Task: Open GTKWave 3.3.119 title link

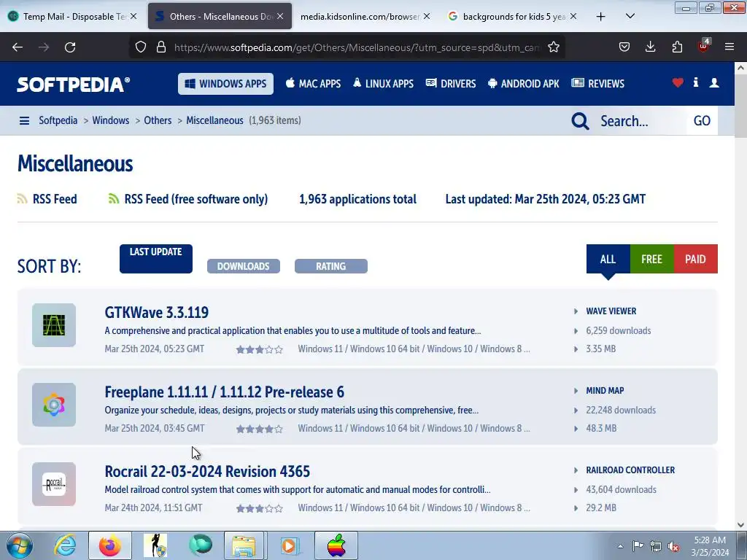Action: click(x=157, y=312)
